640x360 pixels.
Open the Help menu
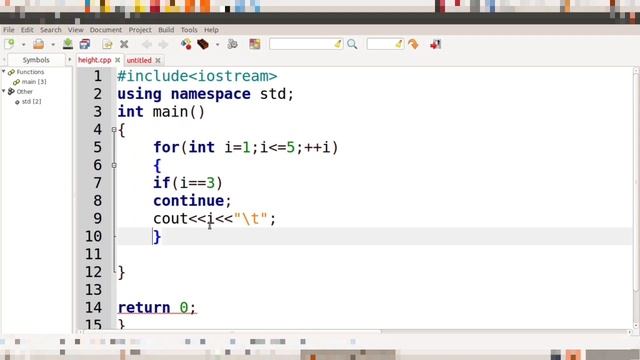pos(211,30)
